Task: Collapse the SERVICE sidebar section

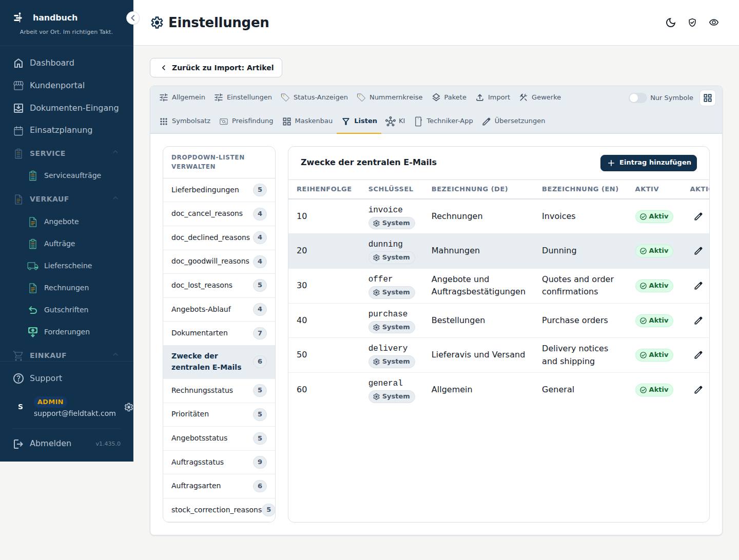Action: coord(115,153)
